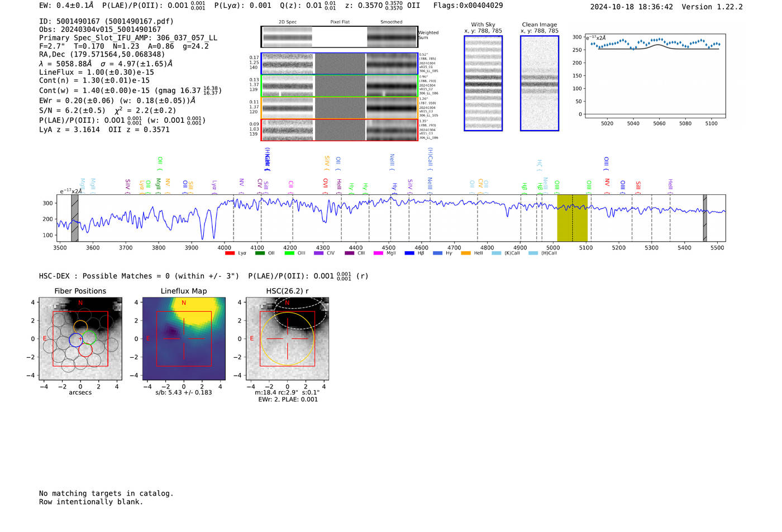Select the RA,Dec coordinates text
Image resolution: width=782 pixels, height=532 pixels.
[102, 55]
